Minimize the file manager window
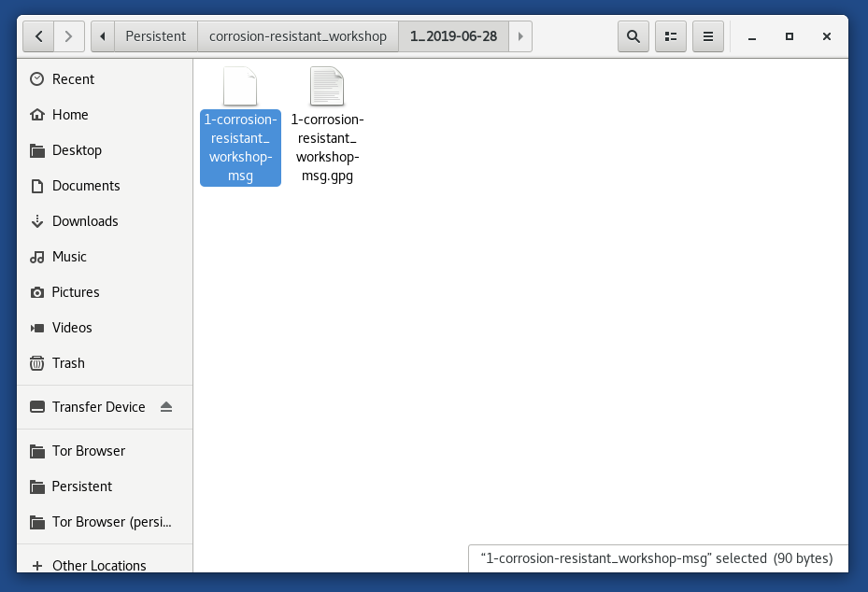The image size is (868, 592). pos(752,37)
